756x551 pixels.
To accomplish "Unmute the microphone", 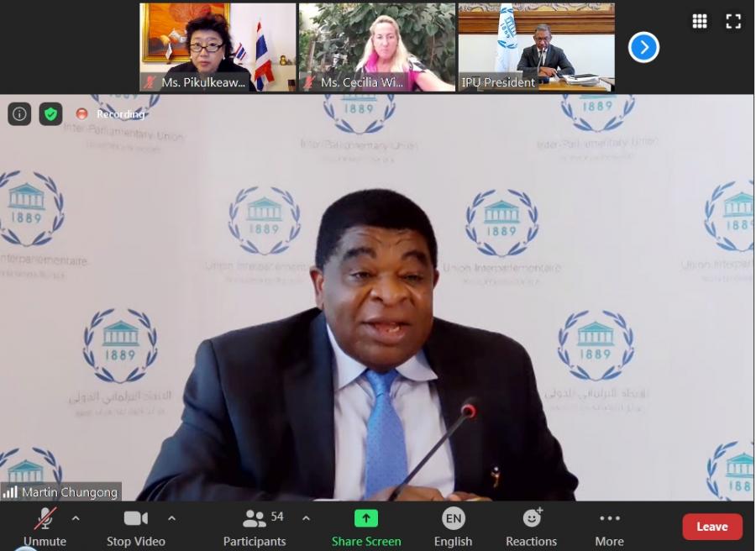I will pos(45,527).
